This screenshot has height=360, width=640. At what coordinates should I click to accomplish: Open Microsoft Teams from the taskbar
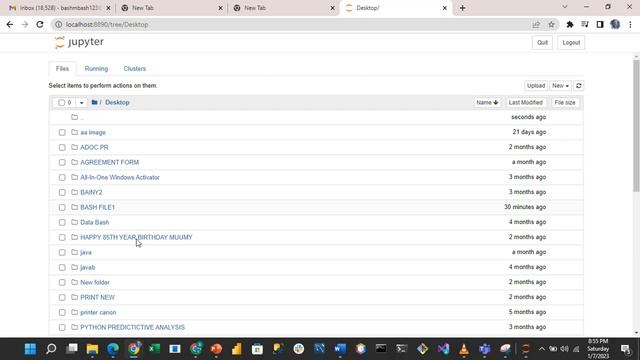pos(484,349)
